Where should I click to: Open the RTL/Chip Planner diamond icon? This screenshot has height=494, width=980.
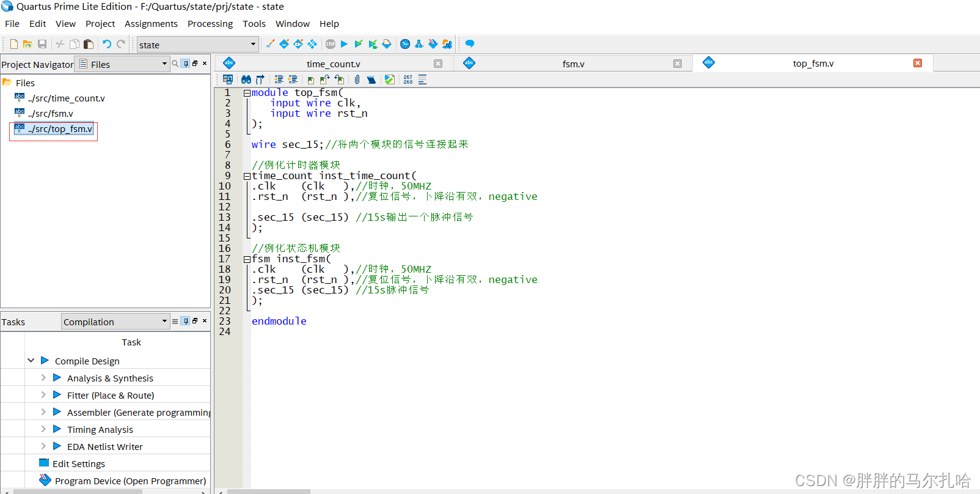click(312, 44)
